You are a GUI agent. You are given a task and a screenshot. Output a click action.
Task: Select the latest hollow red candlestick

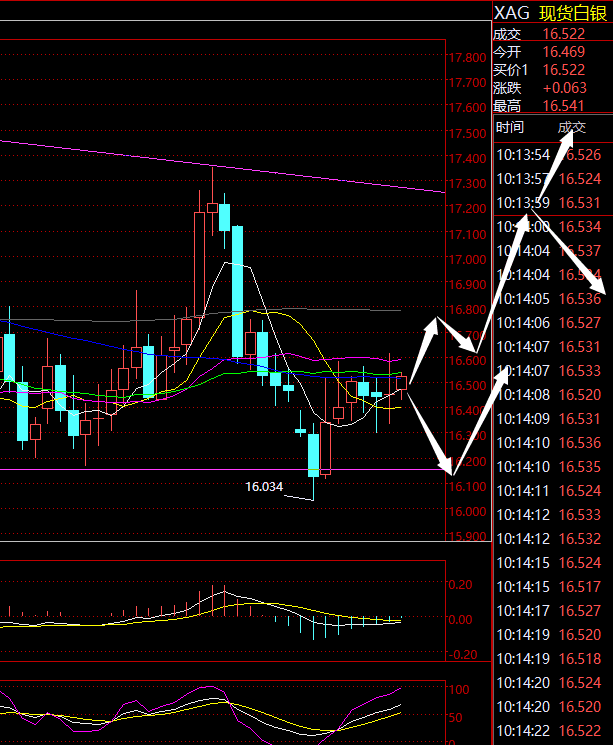(x=402, y=383)
